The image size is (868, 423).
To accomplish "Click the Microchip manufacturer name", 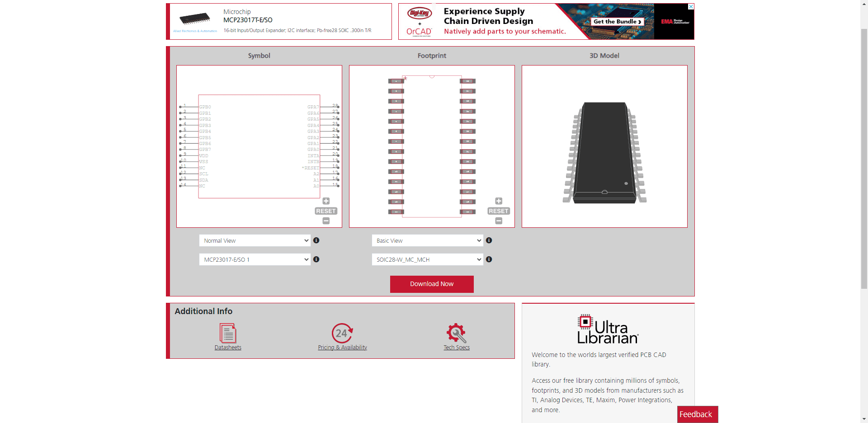I will (x=237, y=12).
